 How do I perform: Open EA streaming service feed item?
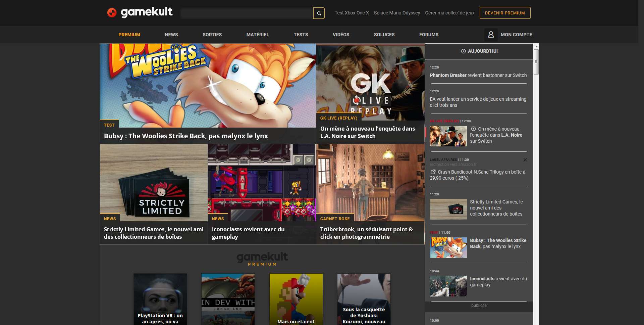pos(478,102)
